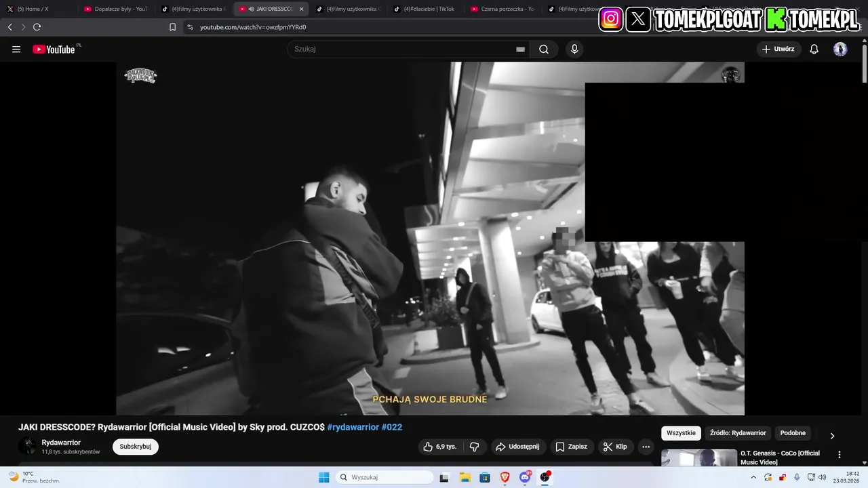Open File Explorer from the taskbar
Image resolution: width=868 pixels, height=488 pixels.
(x=465, y=477)
